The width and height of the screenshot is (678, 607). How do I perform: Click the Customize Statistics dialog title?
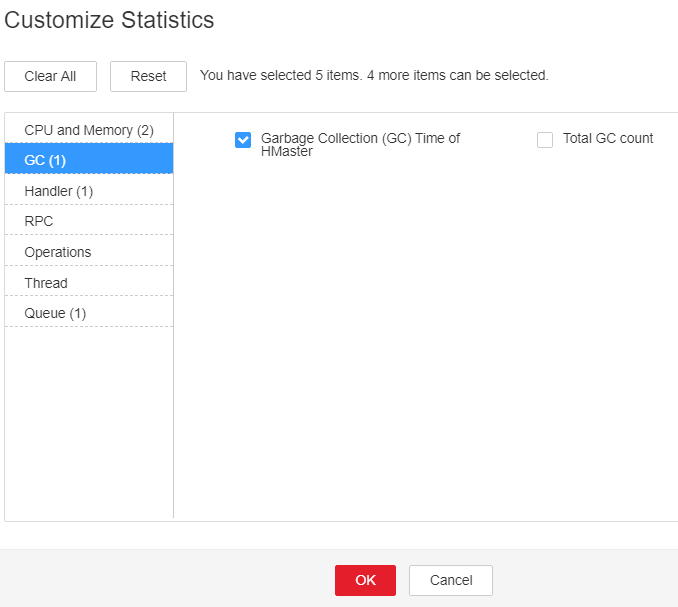(109, 20)
